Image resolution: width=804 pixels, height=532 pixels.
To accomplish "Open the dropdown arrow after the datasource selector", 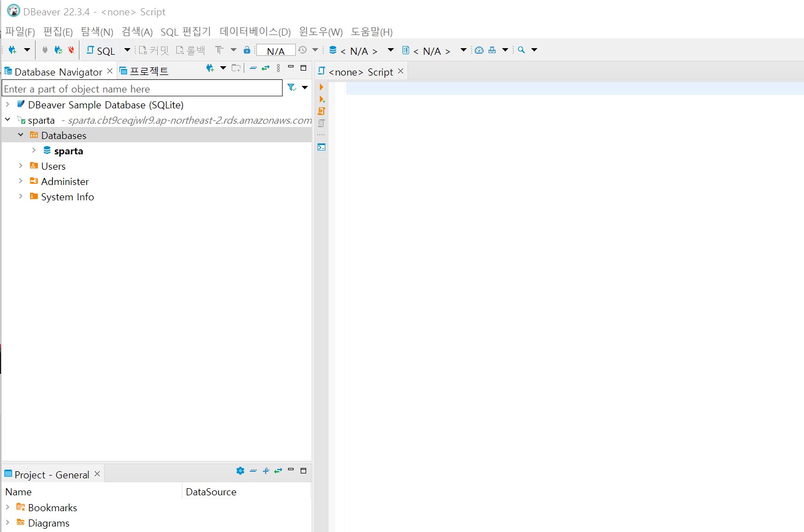I will point(390,50).
